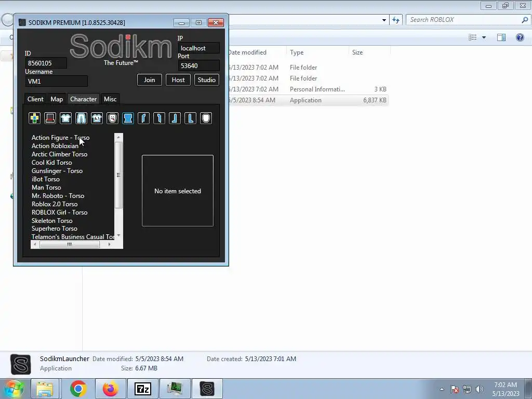Viewport: 532px width, 399px height.
Task: Click the Join button
Action: click(149, 79)
